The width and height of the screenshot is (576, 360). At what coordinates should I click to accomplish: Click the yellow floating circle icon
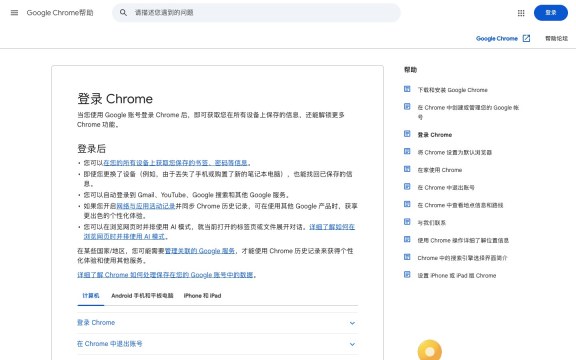[x=429, y=351]
